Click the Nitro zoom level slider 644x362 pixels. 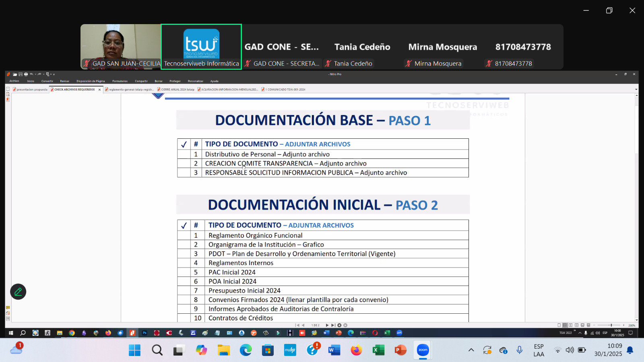(x=611, y=325)
